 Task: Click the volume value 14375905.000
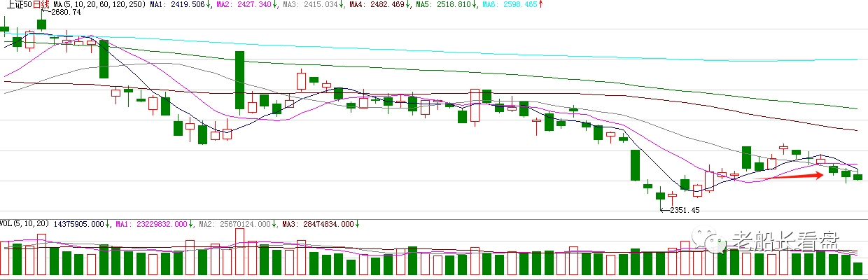tap(78, 224)
